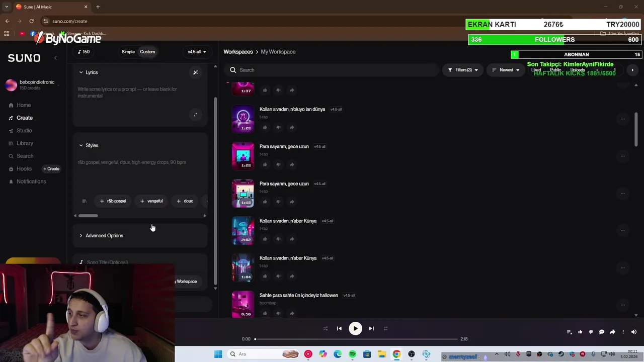Like the song Kolları sıvadım, n'oluyo lan dünya

(265, 127)
